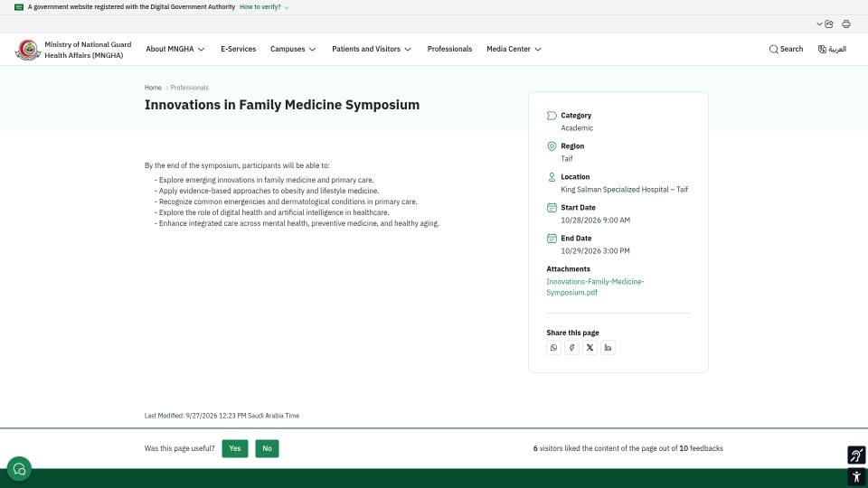Click the Search label in header
868x488 pixels.
click(792, 49)
